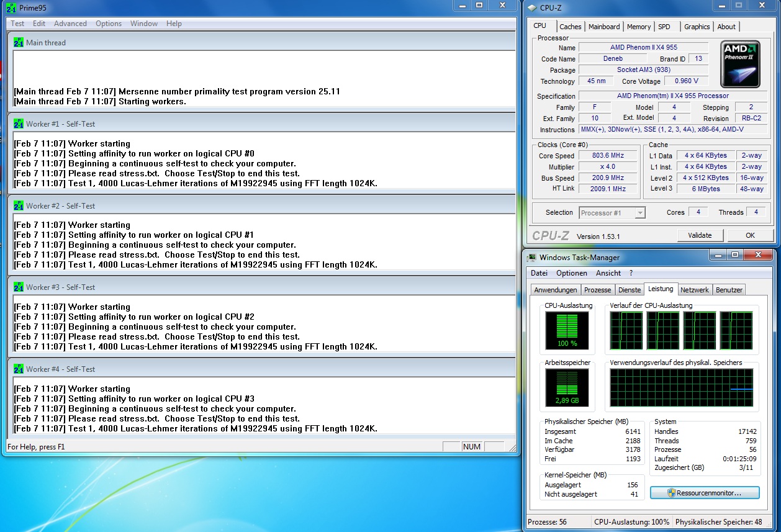
Task: Click the Revision value RB-C2 in CPU-Z
Action: tap(751, 119)
